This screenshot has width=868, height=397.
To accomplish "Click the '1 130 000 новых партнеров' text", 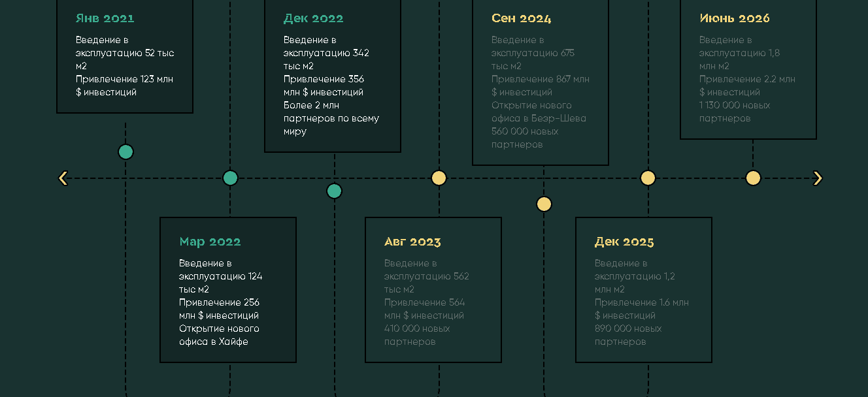I will coord(735,112).
